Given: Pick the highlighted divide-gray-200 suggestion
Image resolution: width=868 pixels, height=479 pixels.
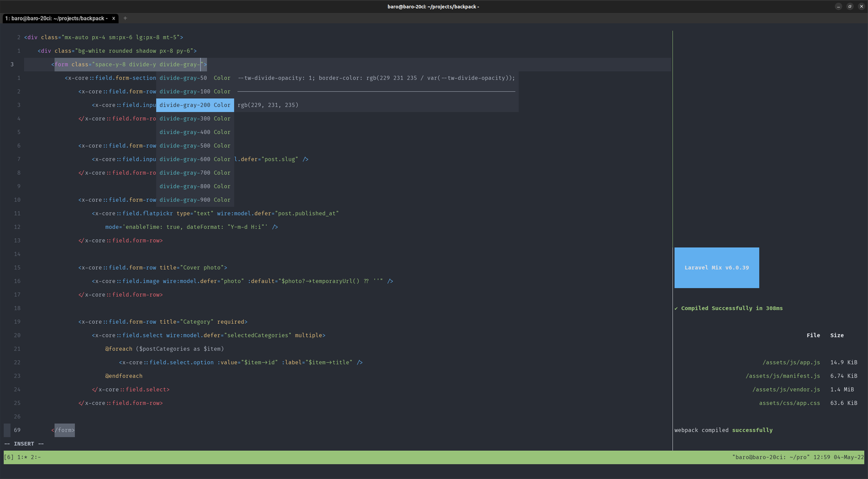Looking at the screenshot, I should [194, 105].
